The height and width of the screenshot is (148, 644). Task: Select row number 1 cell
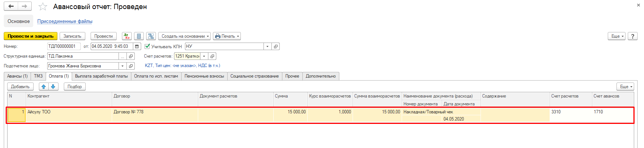[17, 115]
